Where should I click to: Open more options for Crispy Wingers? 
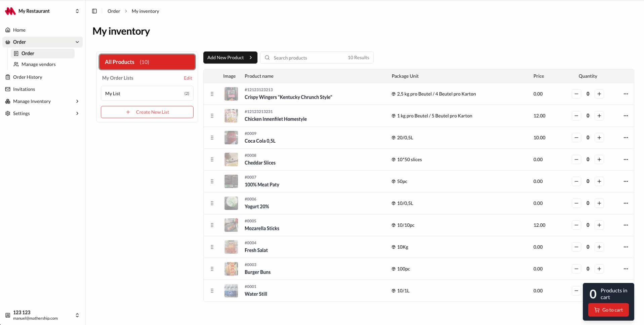pyautogui.click(x=626, y=94)
